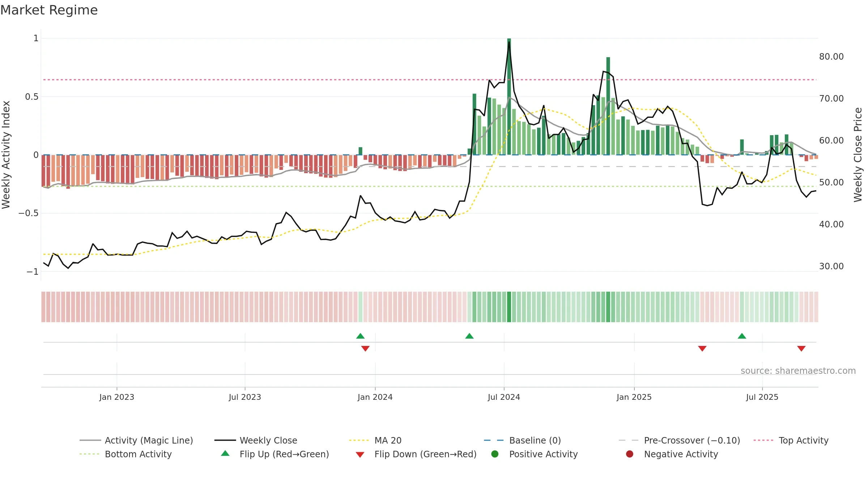Image resolution: width=868 pixels, height=488 pixels.
Task: Click the second tallest green bar near late 2024
Action: click(x=608, y=106)
